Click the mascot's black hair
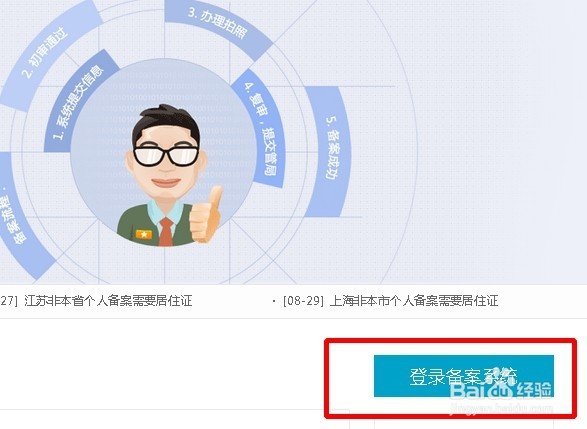 [x=165, y=124]
